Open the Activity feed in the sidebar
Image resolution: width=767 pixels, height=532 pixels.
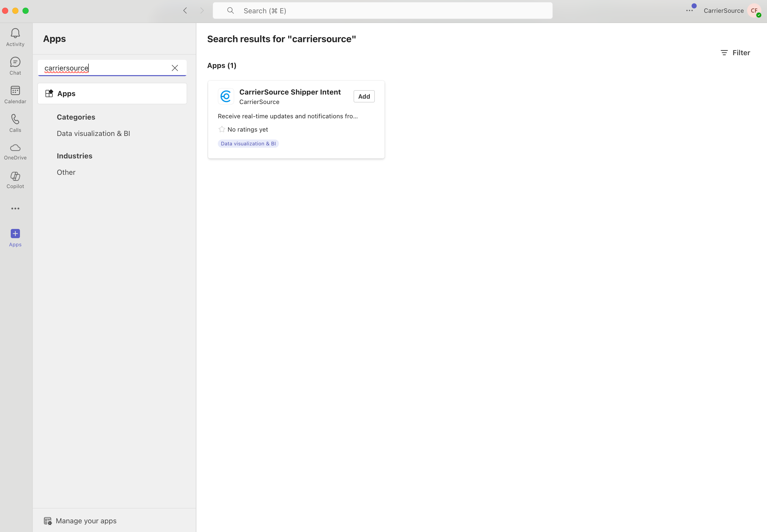(15, 37)
